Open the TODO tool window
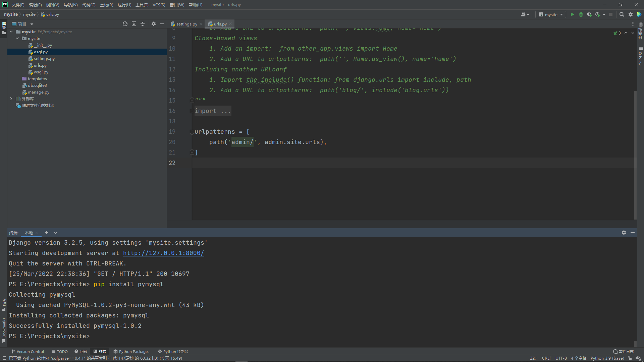 60,352
